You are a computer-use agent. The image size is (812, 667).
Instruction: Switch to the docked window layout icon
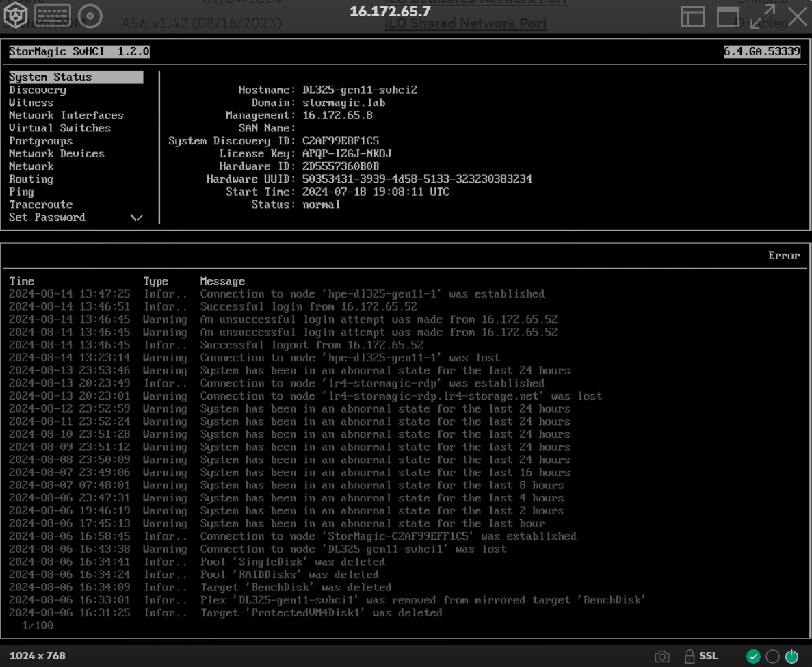(x=693, y=16)
